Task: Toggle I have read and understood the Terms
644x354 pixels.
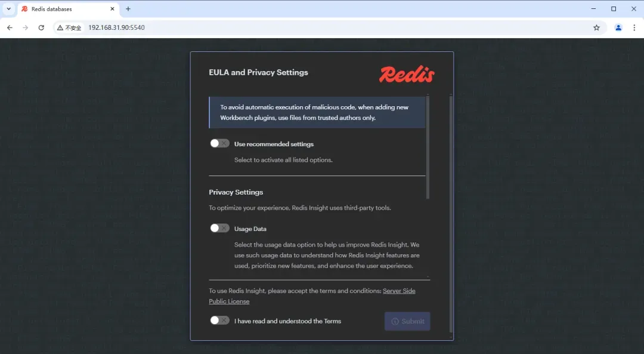Action: 219,321
